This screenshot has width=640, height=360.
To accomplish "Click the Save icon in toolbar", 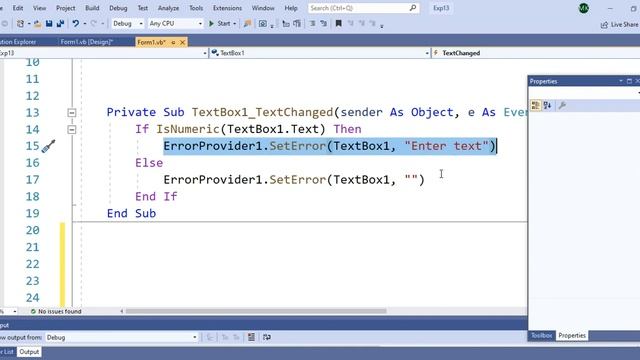I will [49, 24].
